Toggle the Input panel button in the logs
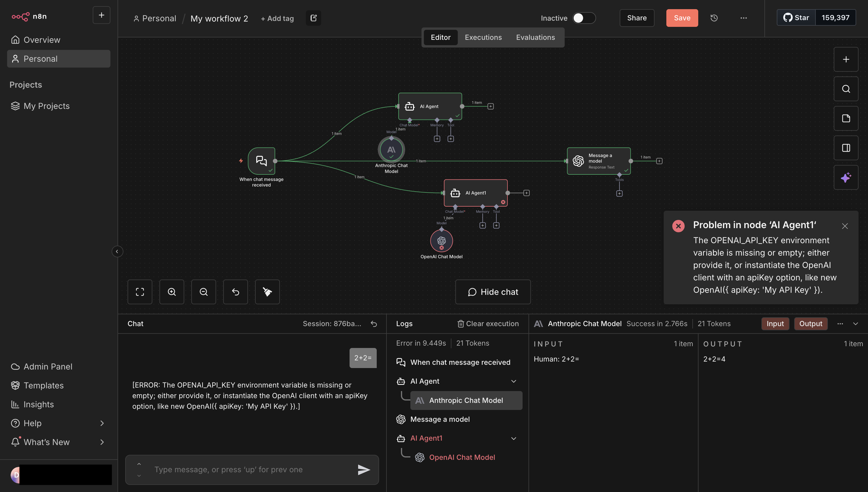Screen dimensions: 868x492 [775, 324]
